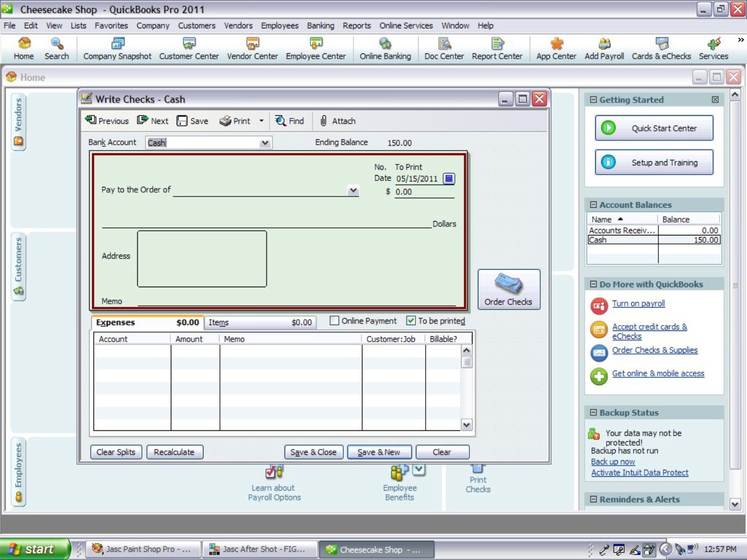Open Cards & eChecks
This screenshot has width=747, height=560.
[661, 49]
